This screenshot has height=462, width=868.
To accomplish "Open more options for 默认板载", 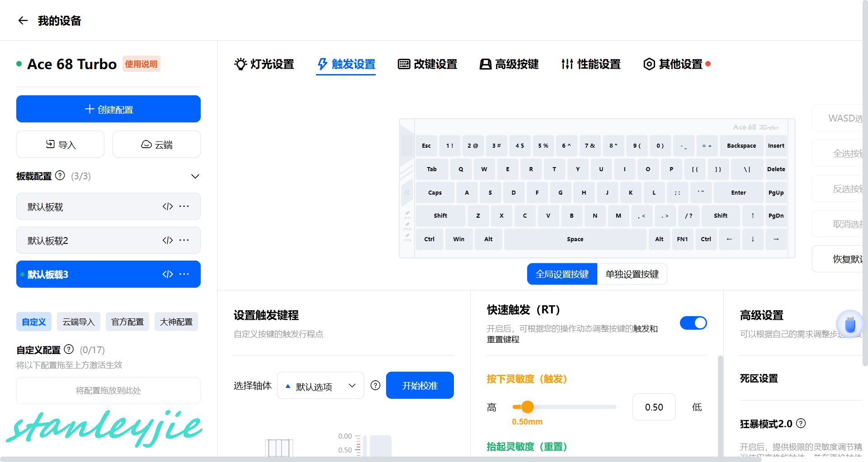I will [184, 206].
